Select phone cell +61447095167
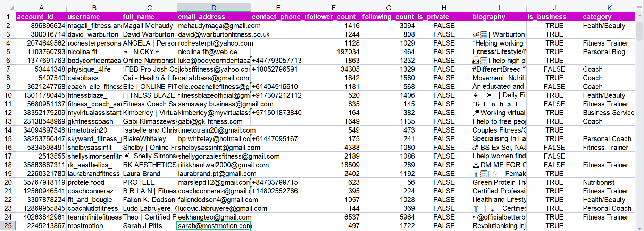This screenshot has width=644, height=231. point(278,139)
